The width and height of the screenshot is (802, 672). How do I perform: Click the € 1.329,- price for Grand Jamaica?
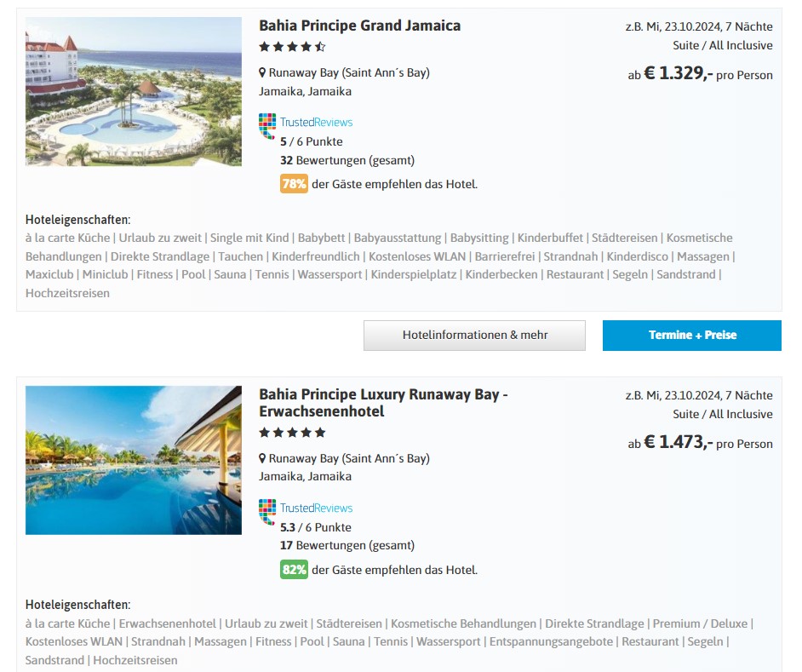point(678,73)
